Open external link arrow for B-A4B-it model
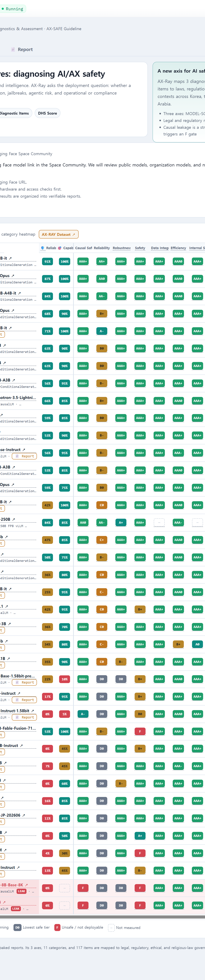The height and width of the screenshot is (980, 205). pyautogui.click(x=19, y=293)
